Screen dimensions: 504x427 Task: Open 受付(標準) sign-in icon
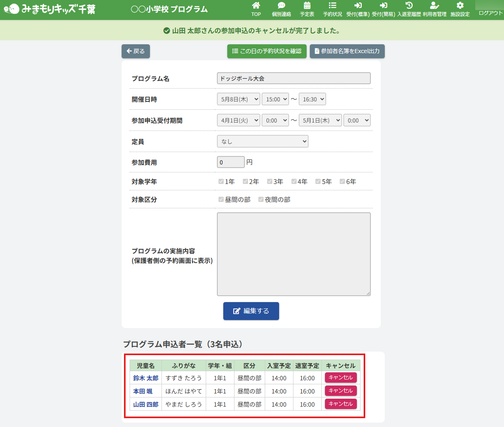point(358,6)
